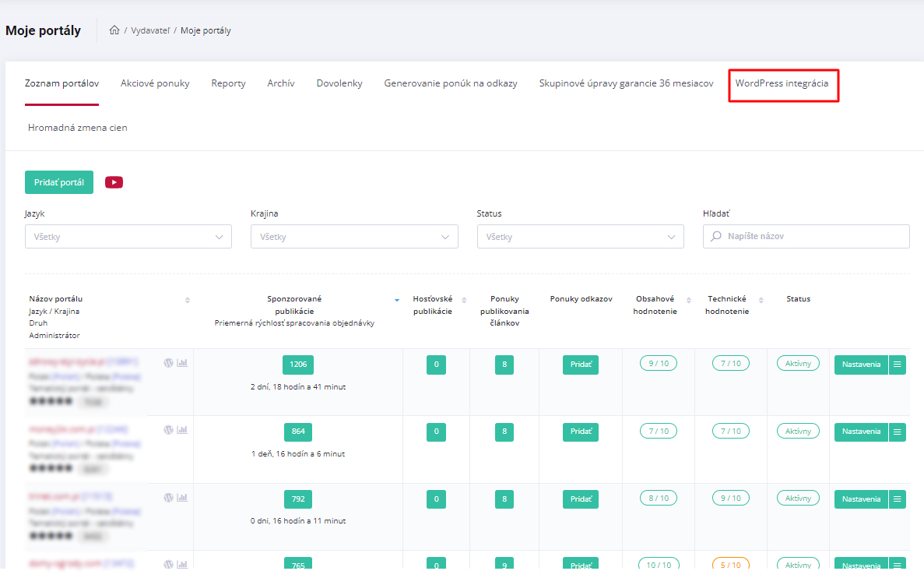
Task: Open Nastavenia for the 1206 row
Action: (x=861, y=365)
